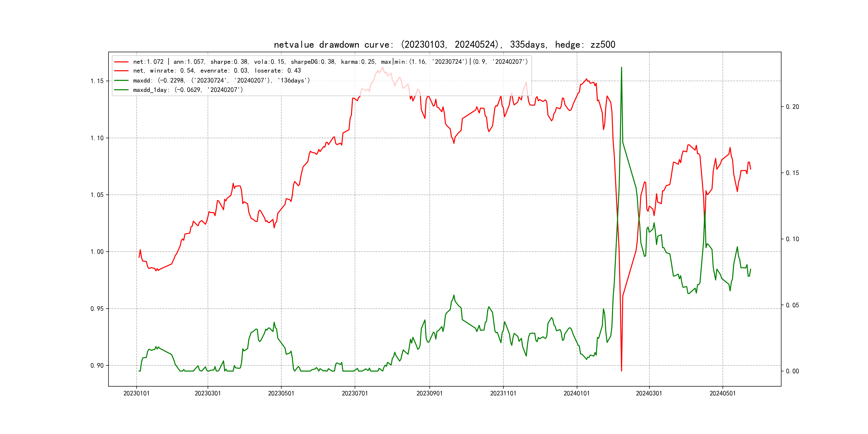Click x-axis label 20230701
This screenshot has height=434, width=868.
354,393
